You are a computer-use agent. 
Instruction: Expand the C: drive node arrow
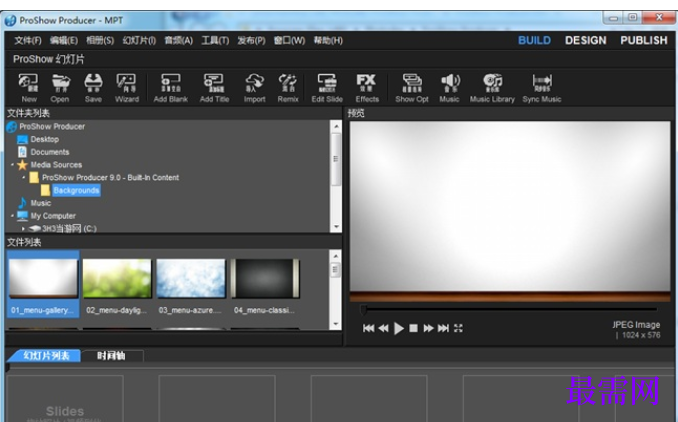23,228
